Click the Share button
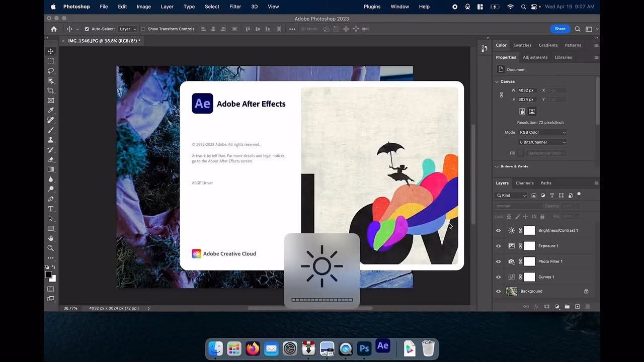Screen dimensions: 644x362 (x=559, y=29)
